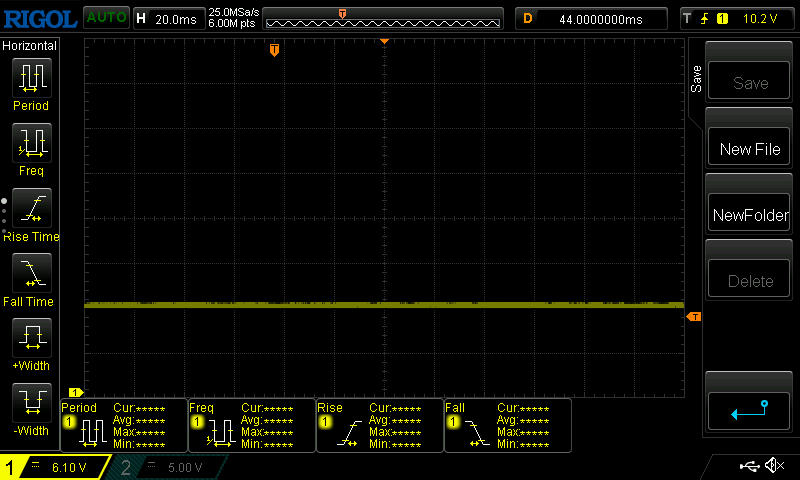Create a NewFolder

pos(749,215)
